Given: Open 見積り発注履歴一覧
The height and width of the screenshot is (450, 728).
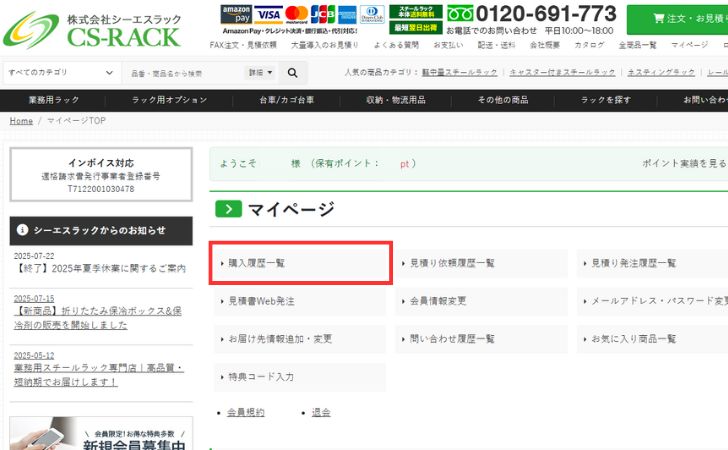Looking at the screenshot, I should (652, 263).
